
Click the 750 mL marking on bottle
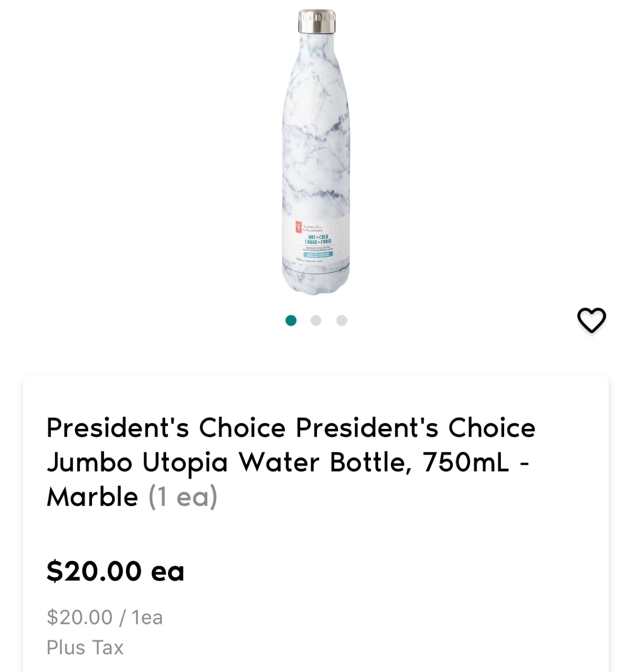(x=300, y=260)
